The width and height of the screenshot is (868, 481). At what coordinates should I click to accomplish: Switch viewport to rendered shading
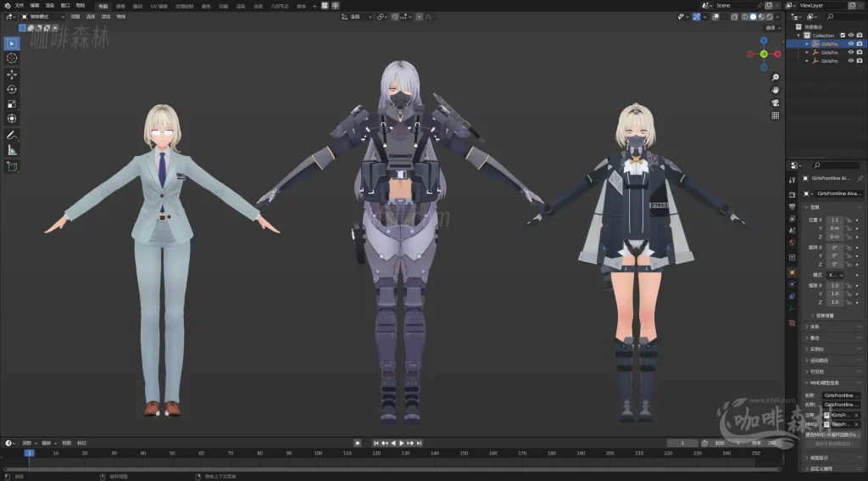click(769, 17)
